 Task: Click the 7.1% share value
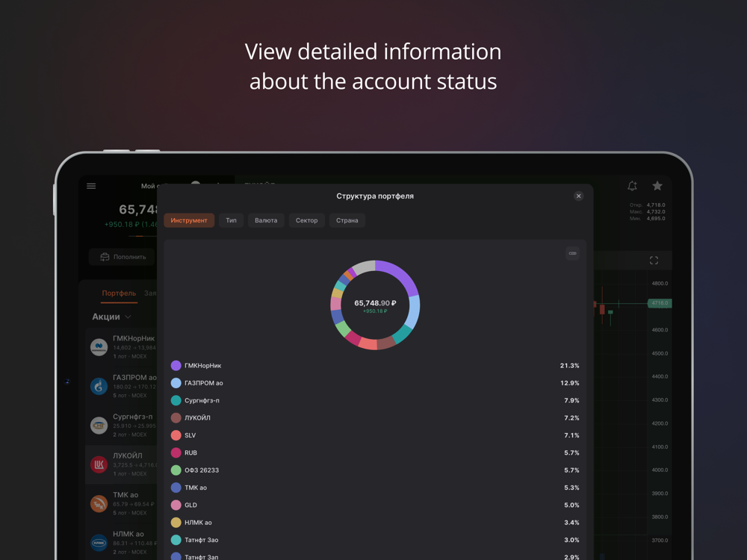pyautogui.click(x=571, y=435)
